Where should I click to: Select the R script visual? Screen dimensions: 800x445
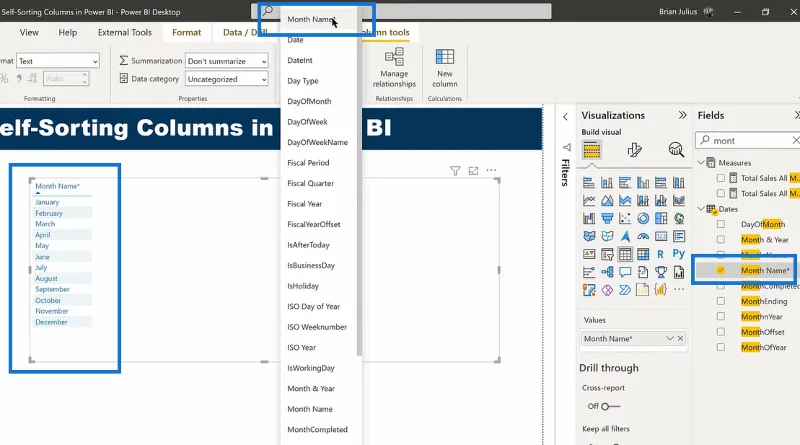pyautogui.click(x=661, y=254)
